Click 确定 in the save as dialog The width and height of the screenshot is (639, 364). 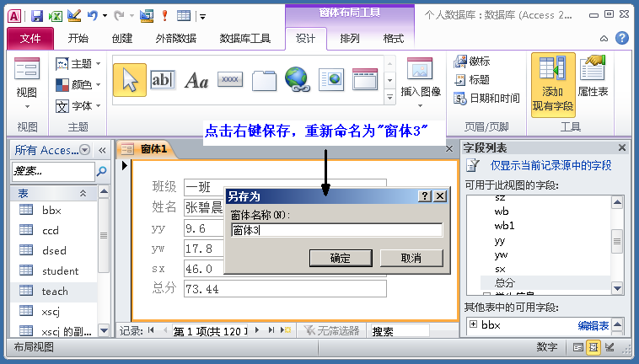341,258
